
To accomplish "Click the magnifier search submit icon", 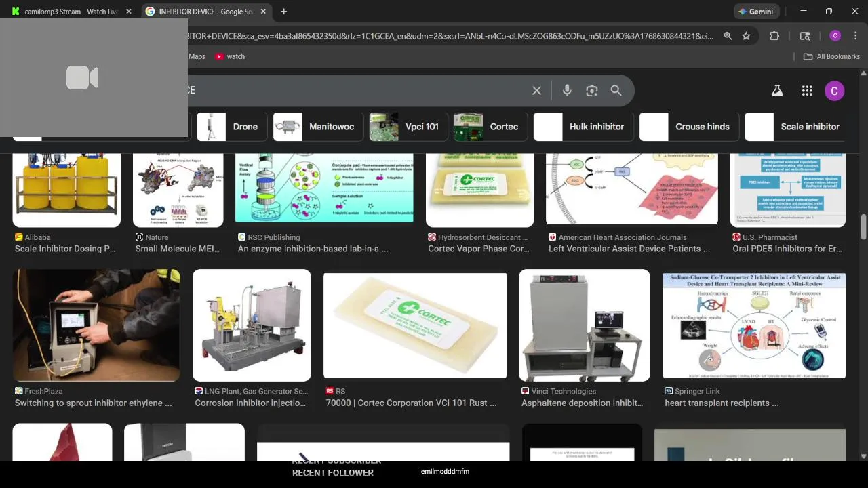I will pos(616,90).
